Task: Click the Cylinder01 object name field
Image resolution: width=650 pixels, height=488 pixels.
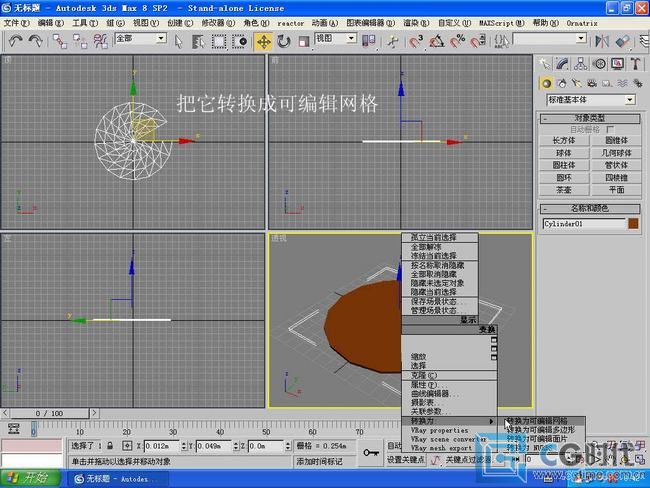Action: tap(584, 223)
